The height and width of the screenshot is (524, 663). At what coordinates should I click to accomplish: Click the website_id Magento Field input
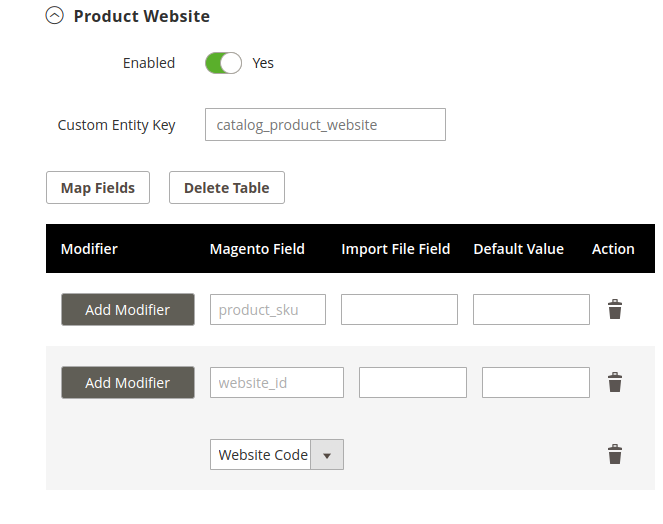(x=277, y=382)
